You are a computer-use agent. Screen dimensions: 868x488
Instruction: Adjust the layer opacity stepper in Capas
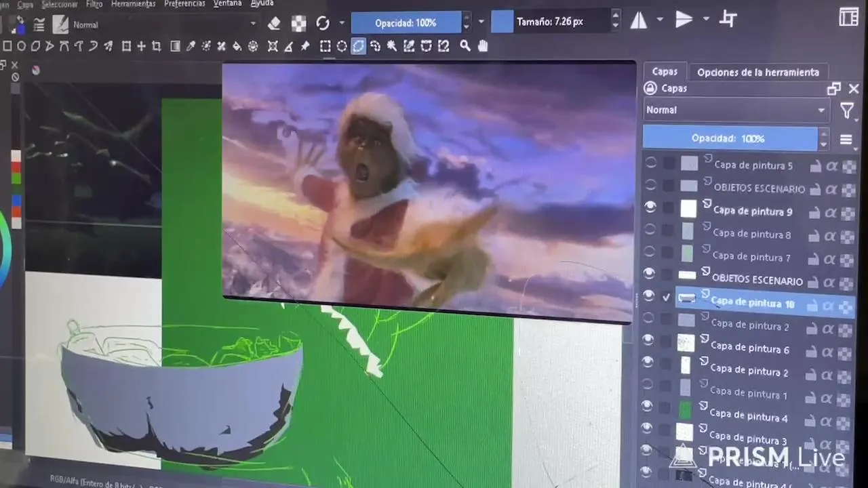click(x=823, y=139)
